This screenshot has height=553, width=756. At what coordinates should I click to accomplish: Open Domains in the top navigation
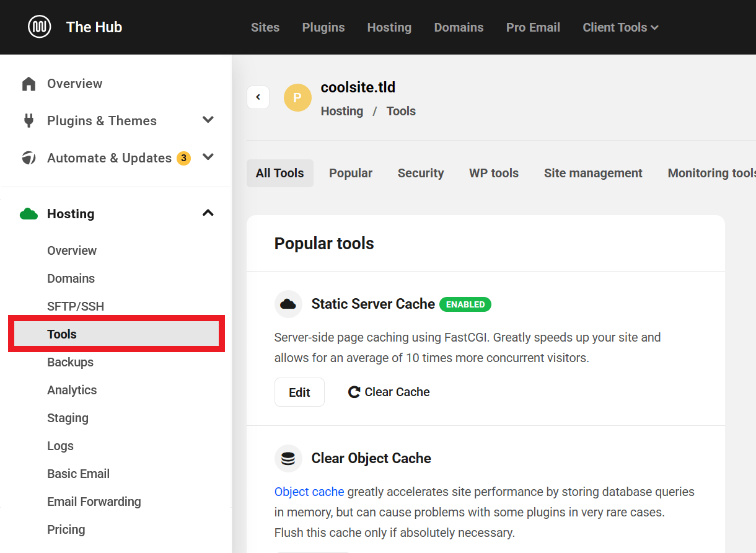[459, 27]
